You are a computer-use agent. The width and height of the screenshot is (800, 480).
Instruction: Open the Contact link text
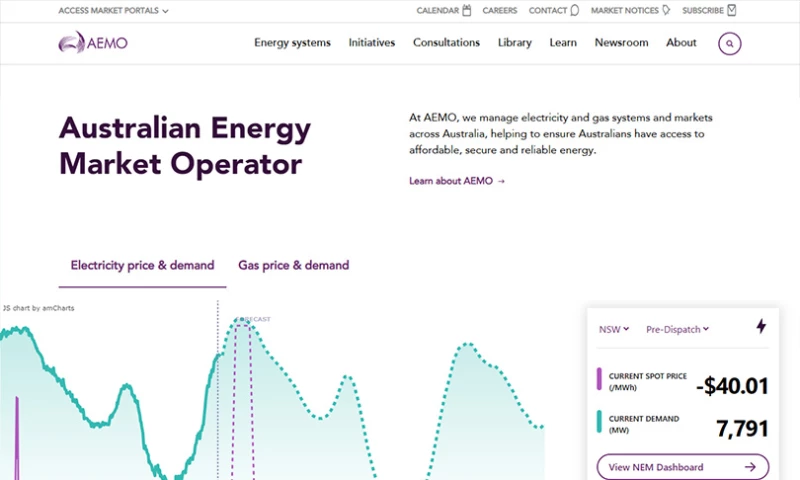547,11
